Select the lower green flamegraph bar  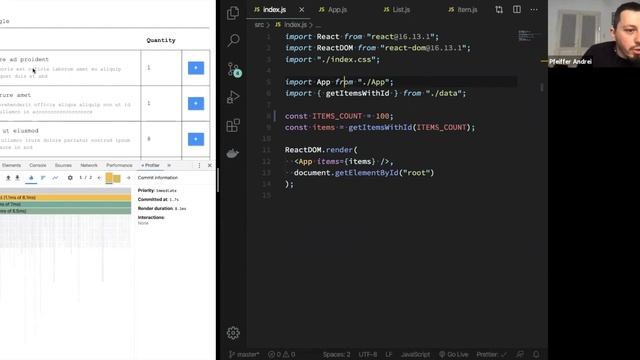[65, 211]
